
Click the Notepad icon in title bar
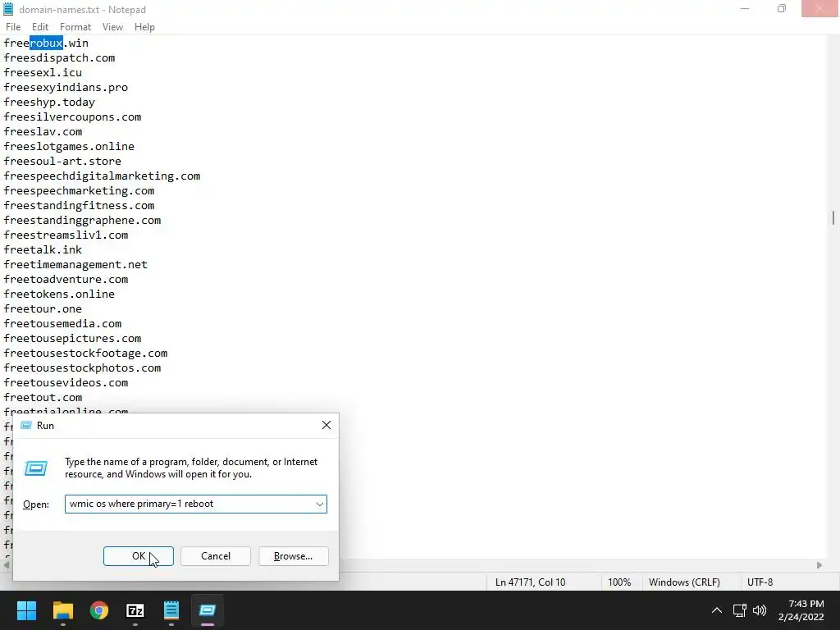click(8, 9)
